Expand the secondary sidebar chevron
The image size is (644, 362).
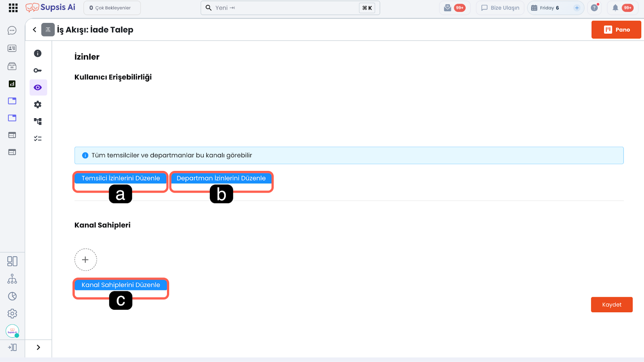[38, 348]
